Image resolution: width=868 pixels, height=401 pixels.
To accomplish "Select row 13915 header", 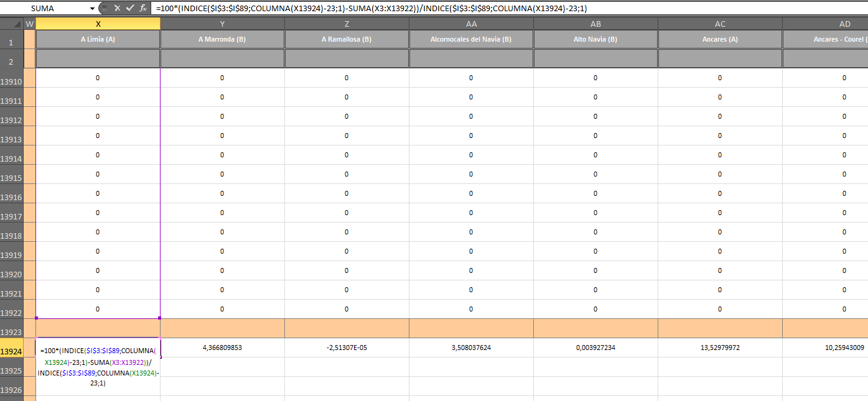I will [12, 178].
